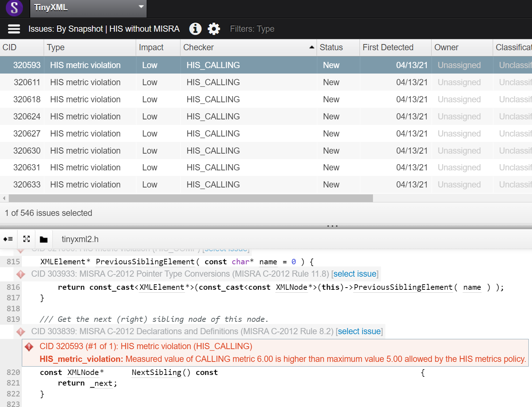Open view settings with the gear icon
This screenshot has width=532, height=407.
click(214, 29)
